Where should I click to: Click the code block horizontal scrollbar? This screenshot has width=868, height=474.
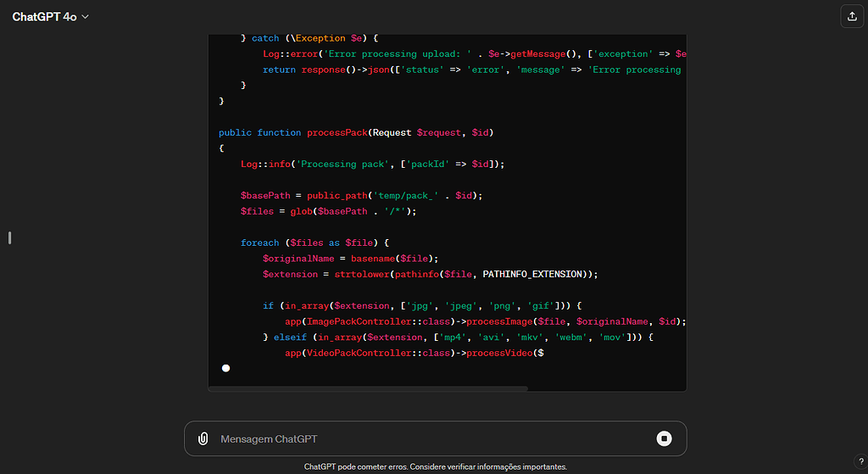click(368, 388)
